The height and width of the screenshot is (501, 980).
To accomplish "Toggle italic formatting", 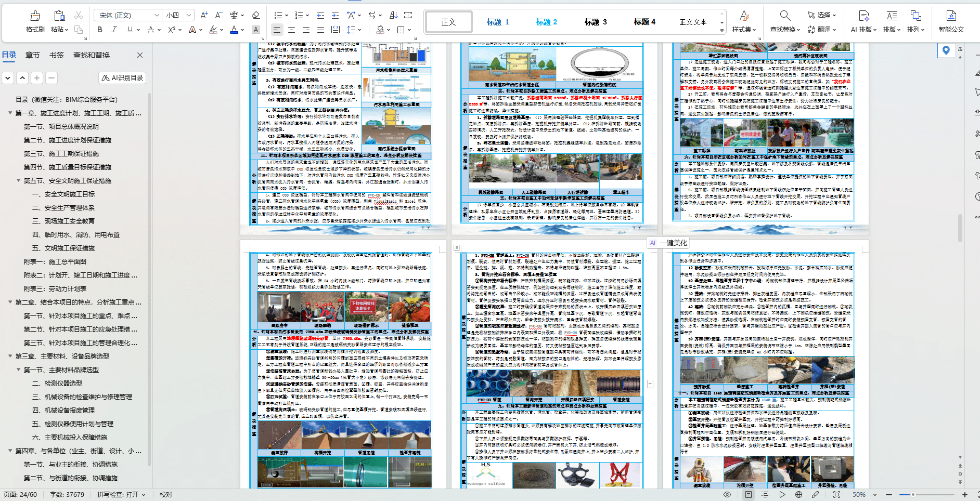I will tap(114, 30).
